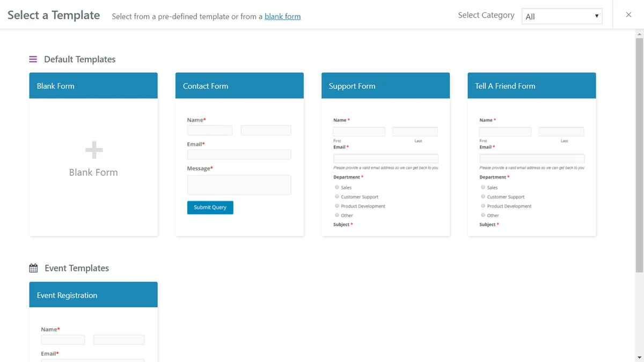644x362 pixels.
Task: Click the Event Templates calendar icon
Action: click(x=33, y=268)
